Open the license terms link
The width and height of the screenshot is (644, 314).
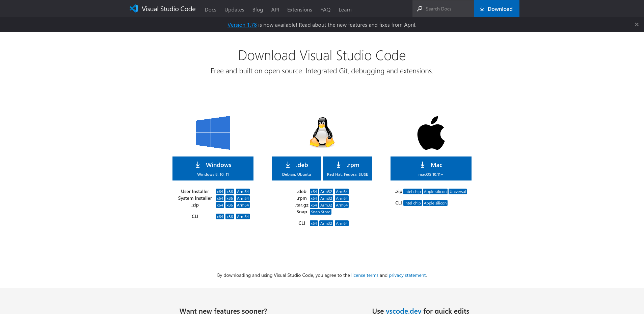[365, 275]
